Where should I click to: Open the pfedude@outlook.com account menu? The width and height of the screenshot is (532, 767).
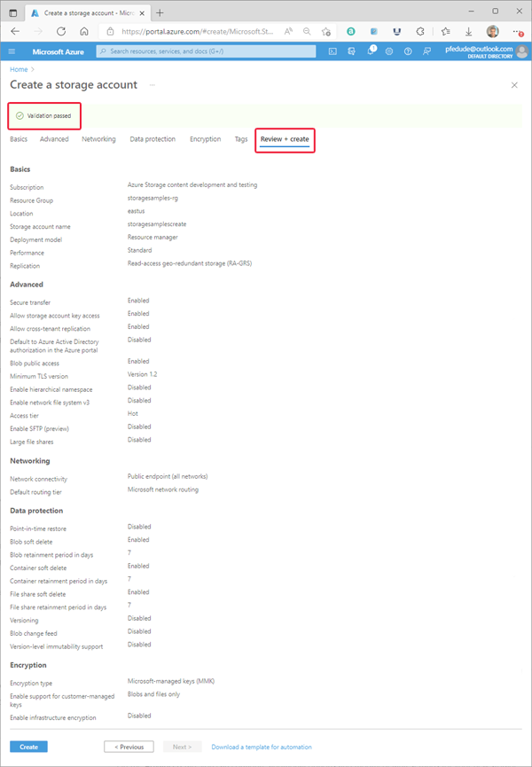tap(487, 51)
